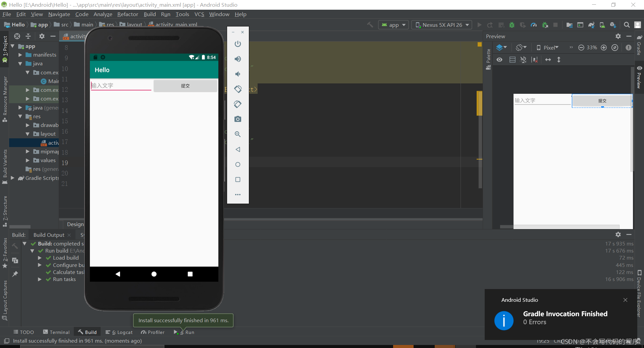This screenshot has width=644, height=348.
Task: Take emulator screenshot with camera icon
Action: click(238, 119)
